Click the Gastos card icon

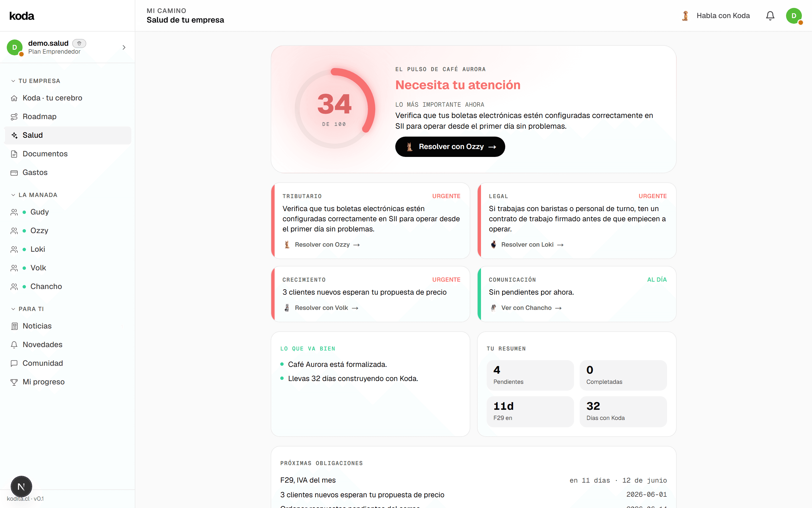click(14, 173)
